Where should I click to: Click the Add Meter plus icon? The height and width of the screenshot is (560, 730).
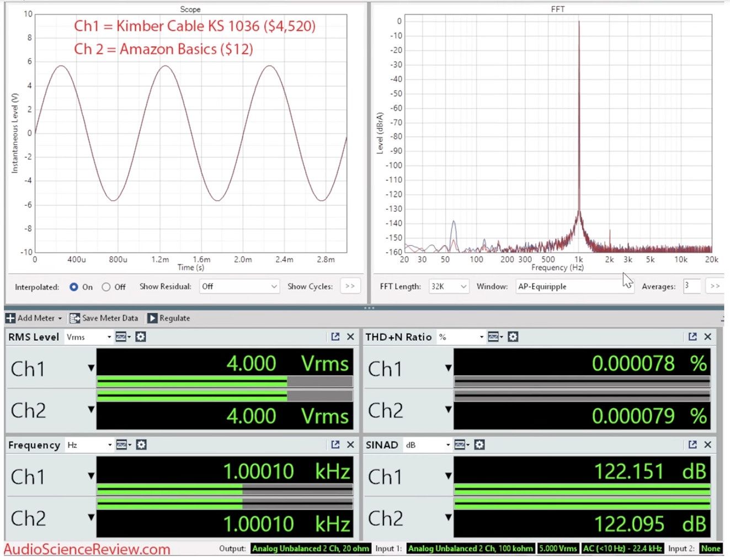pyautogui.click(x=10, y=318)
